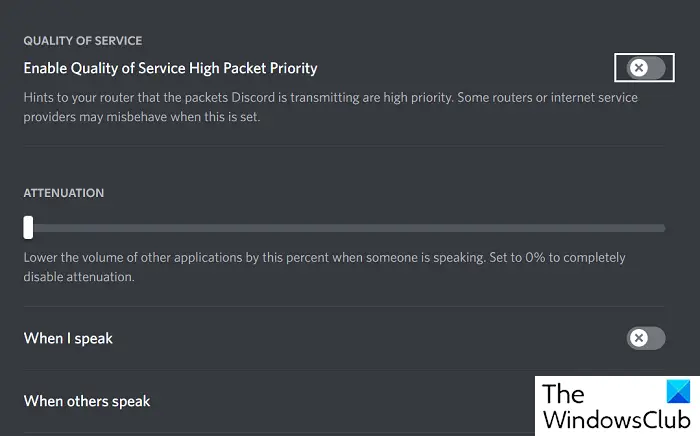This screenshot has width=700, height=436.
Task: Toggle the "When I speak" switch
Action: [646, 338]
